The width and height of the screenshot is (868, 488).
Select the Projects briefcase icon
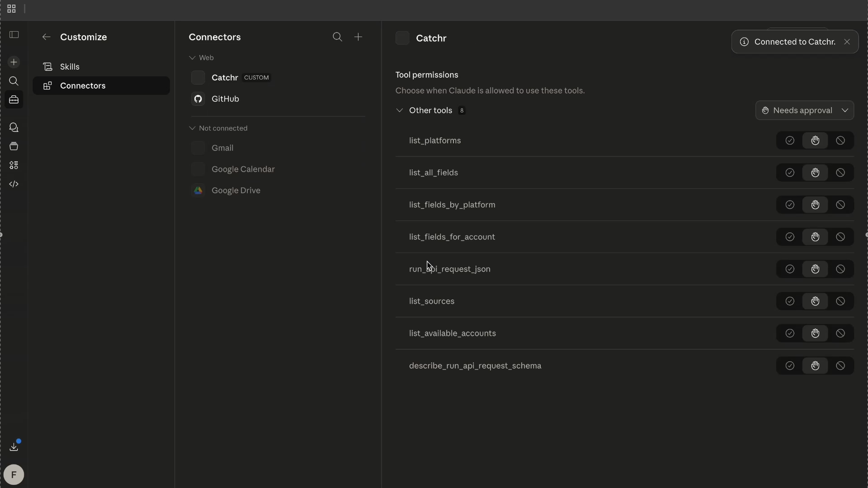pos(14,100)
